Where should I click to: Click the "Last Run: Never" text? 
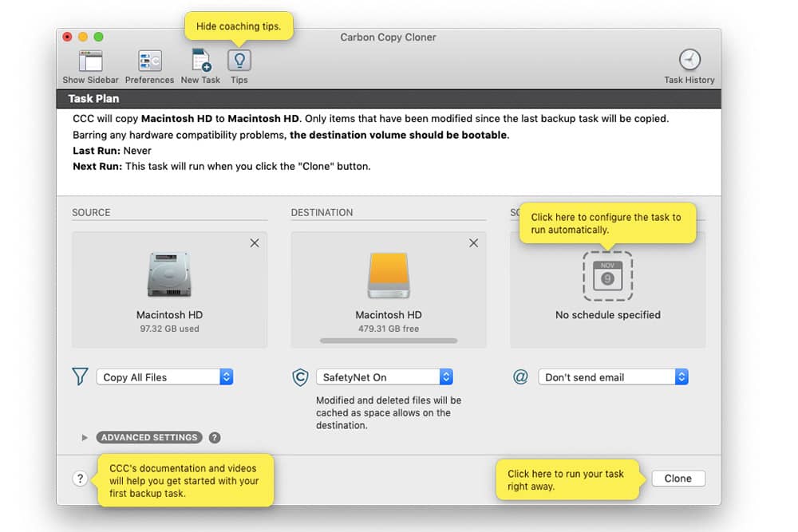(112, 151)
